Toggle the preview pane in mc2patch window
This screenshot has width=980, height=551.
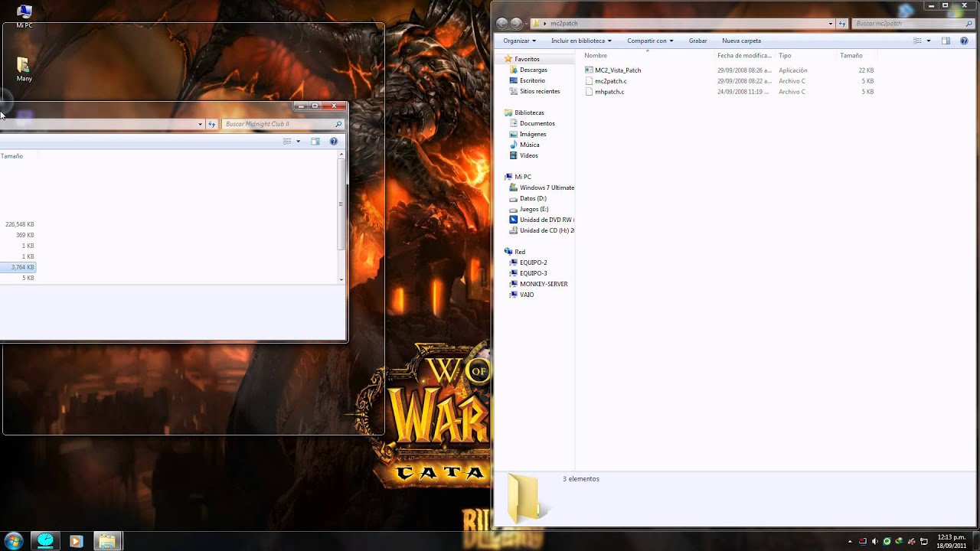coord(946,41)
